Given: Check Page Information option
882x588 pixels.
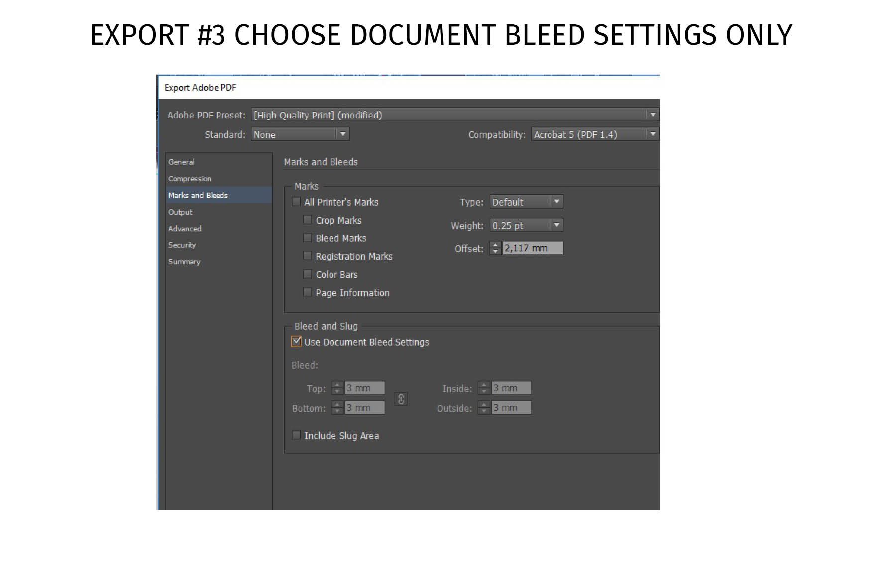Looking at the screenshot, I should pyautogui.click(x=308, y=292).
